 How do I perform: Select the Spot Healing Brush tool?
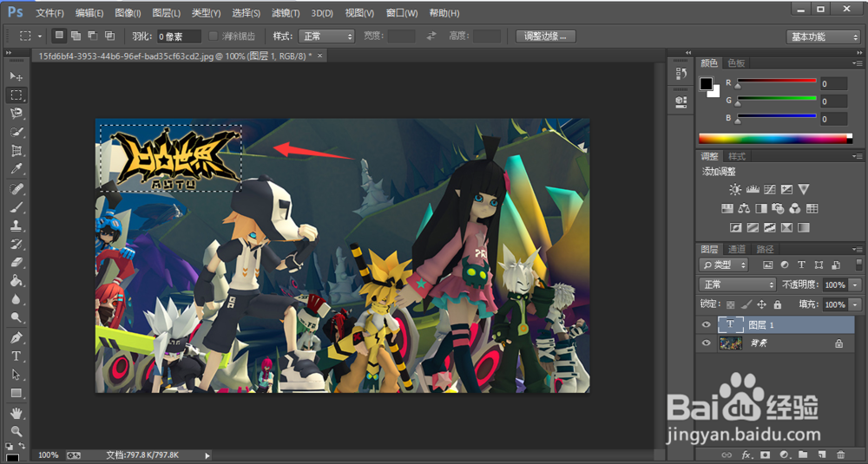(16, 189)
